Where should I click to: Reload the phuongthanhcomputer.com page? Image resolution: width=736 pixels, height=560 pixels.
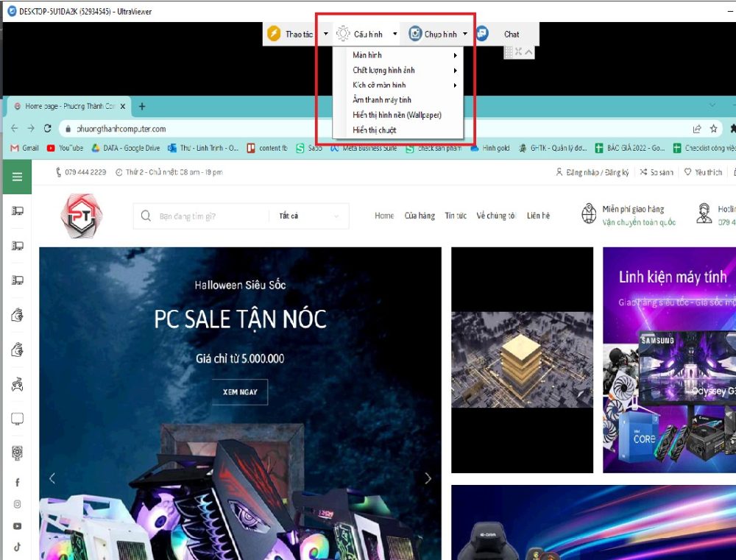pyautogui.click(x=47, y=129)
